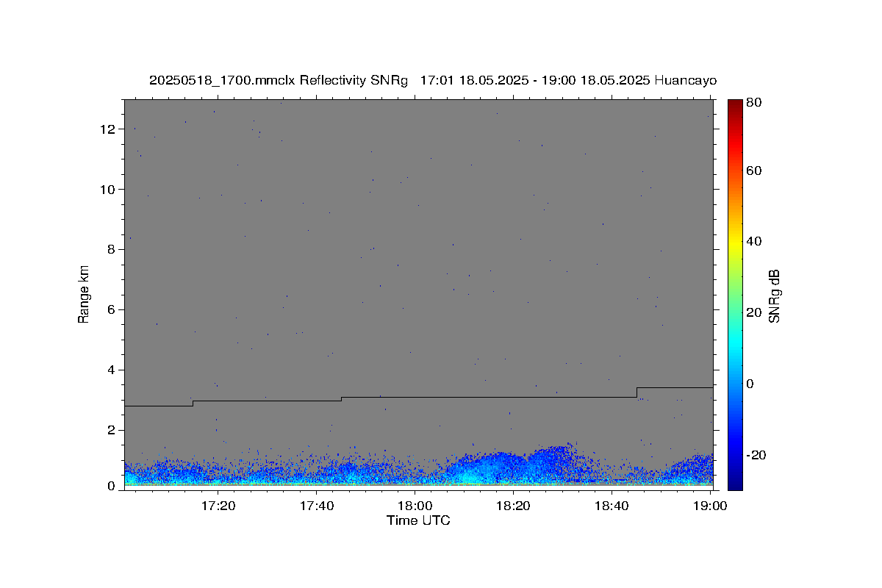Click the 'SNRg dB' colorbar label
The width and height of the screenshot is (882, 588).
point(774,296)
